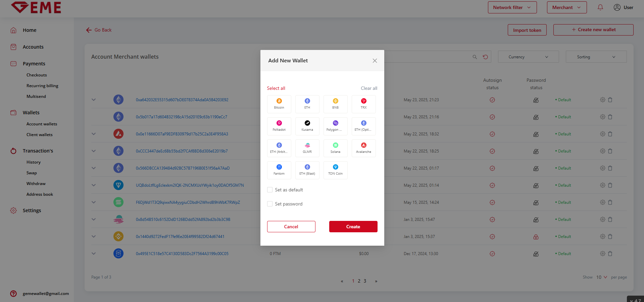Expand the Sorting dropdown
This screenshot has height=302, width=644.
596,57
